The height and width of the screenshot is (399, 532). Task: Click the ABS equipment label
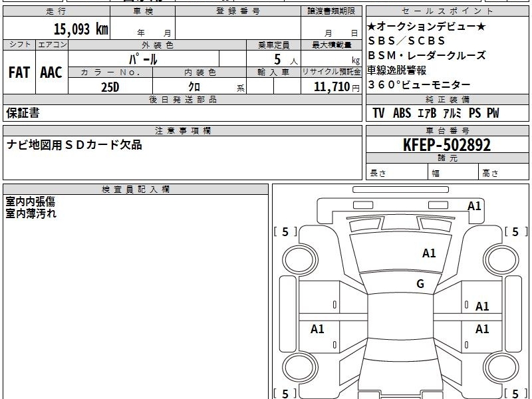(402, 113)
